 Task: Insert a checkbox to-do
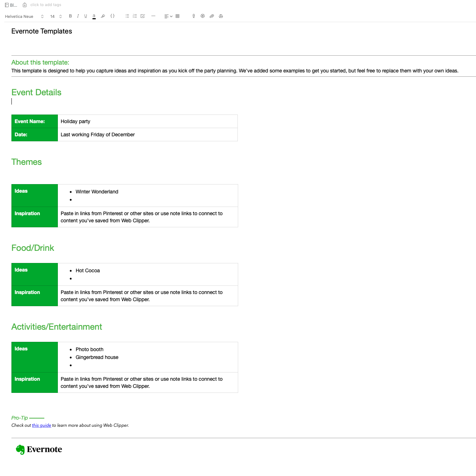[x=143, y=16]
